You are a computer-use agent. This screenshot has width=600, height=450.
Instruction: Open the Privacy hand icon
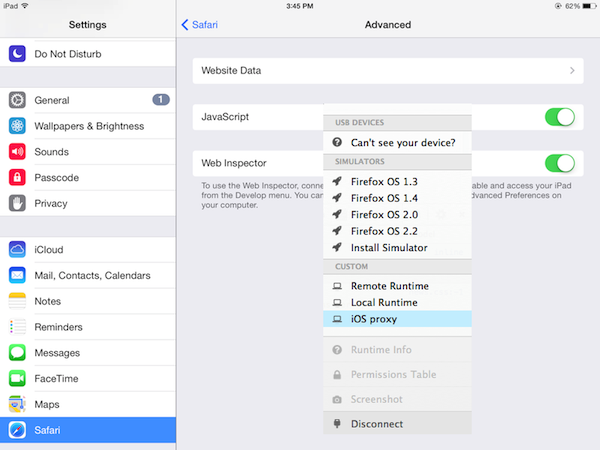[17, 203]
